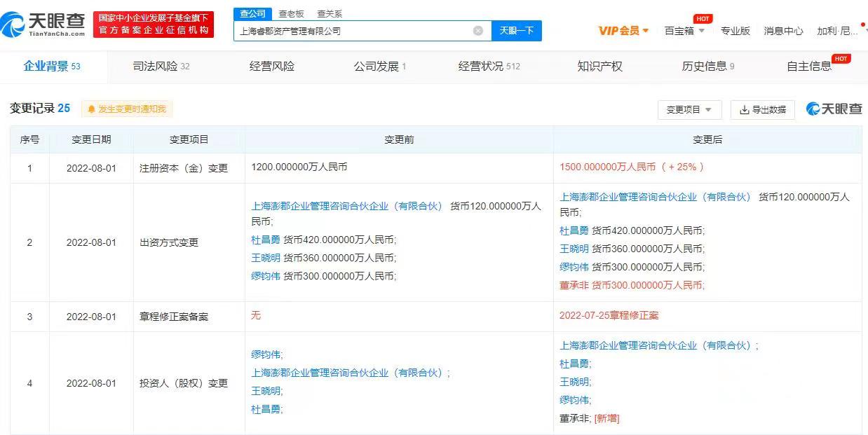Open 董承非 link in 出资方式变更 row

574,285
